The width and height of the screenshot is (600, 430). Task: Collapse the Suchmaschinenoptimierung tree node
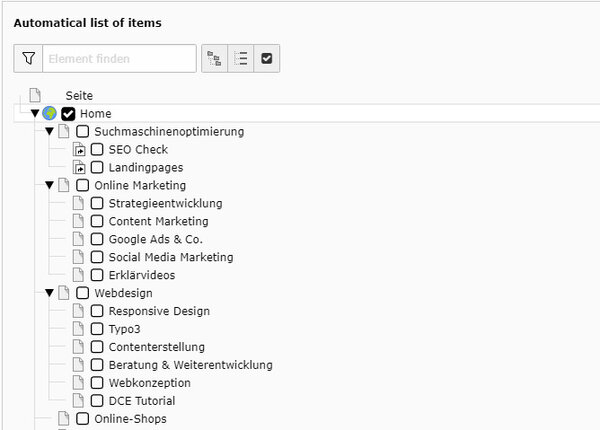click(x=49, y=132)
